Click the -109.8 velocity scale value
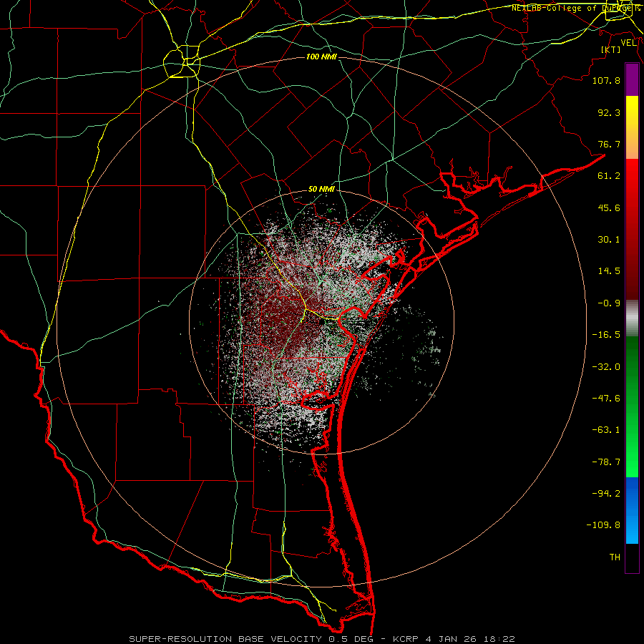 (603, 525)
